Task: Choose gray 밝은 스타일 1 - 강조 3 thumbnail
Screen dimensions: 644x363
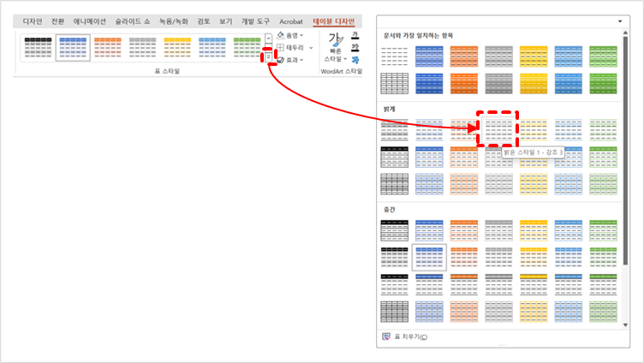Action: pos(498,130)
